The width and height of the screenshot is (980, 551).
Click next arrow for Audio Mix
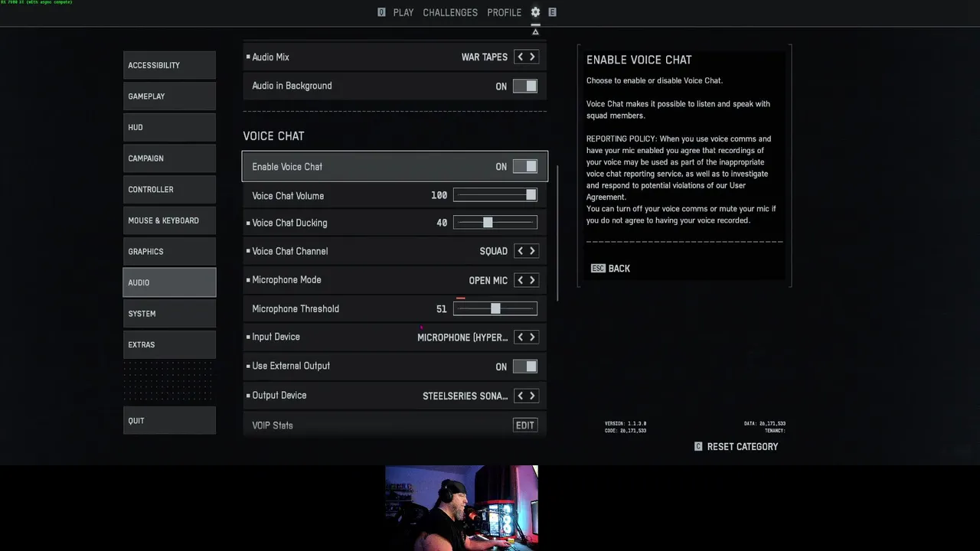click(532, 57)
